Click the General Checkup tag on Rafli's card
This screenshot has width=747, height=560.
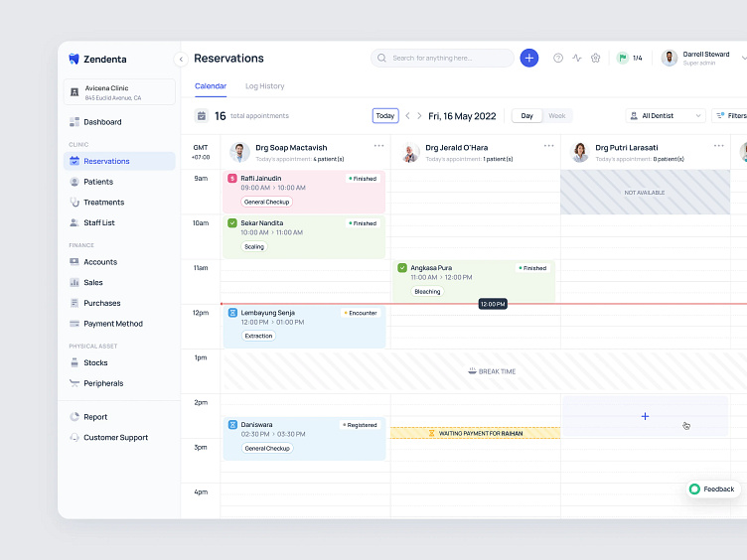click(x=267, y=202)
